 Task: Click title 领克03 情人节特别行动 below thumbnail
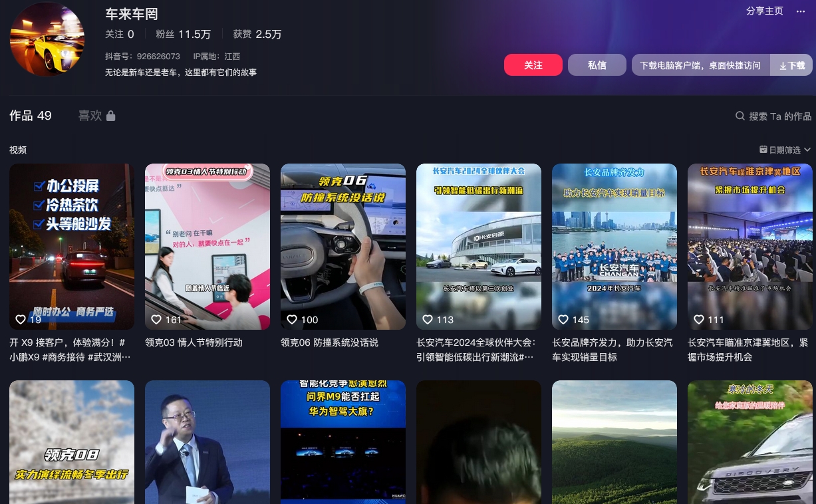point(194,342)
